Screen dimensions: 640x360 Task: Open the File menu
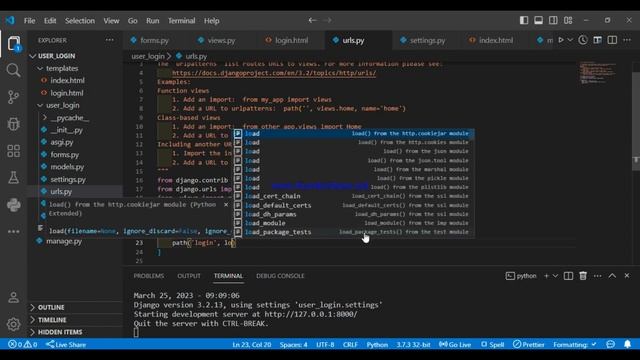pyautogui.click(x=29, y=20)
